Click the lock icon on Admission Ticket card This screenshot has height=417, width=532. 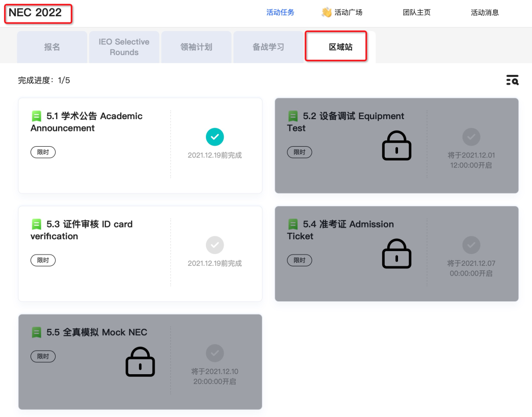coord(397,254)
